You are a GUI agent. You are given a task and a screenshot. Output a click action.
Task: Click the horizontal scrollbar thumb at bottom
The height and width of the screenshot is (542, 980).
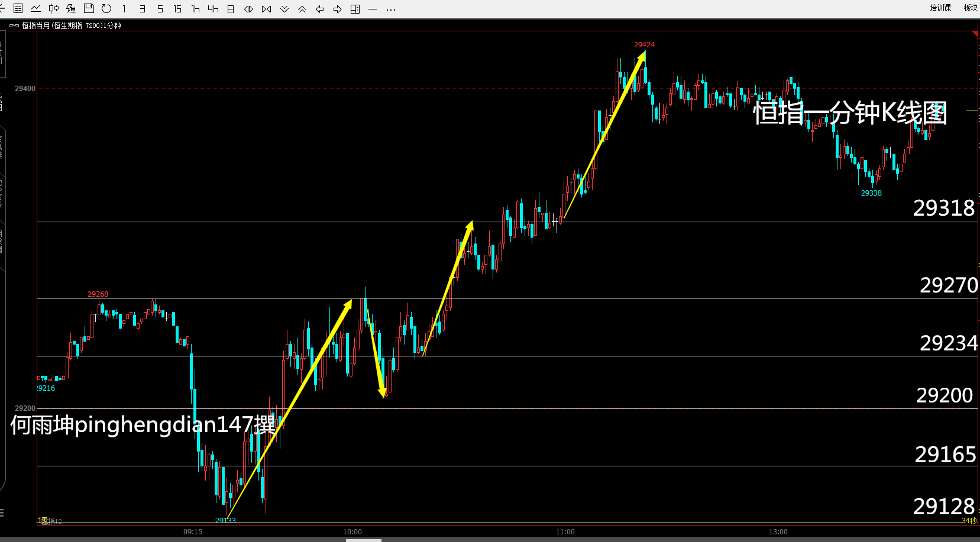tap(363, 540)
